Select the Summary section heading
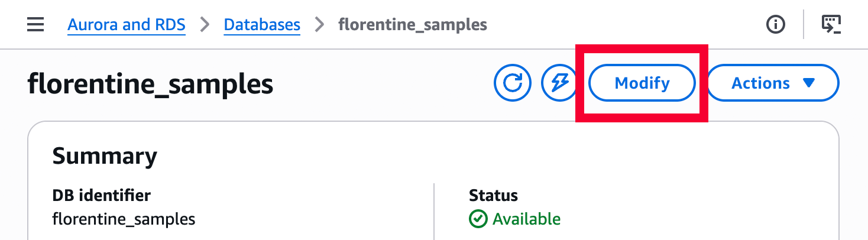The height and width of the screenshot is (240, 868). coord(105,156)
